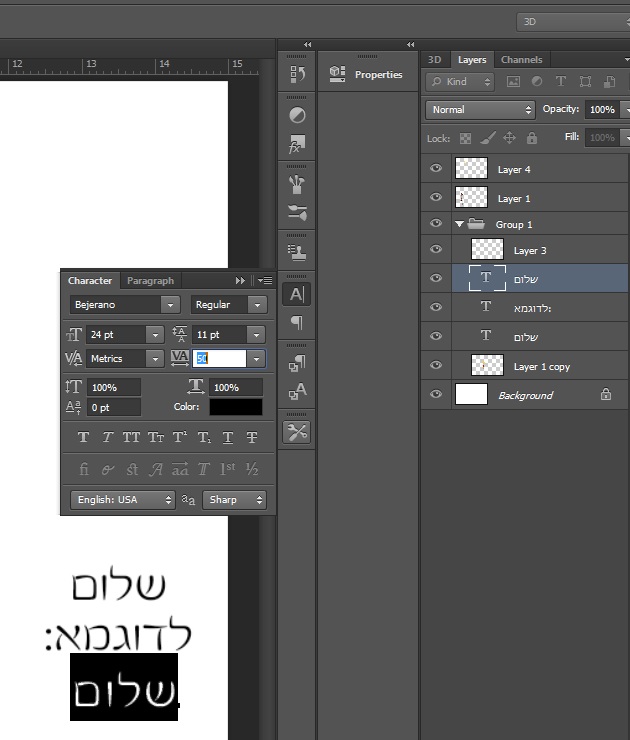The height and width of the screenshot is (740, 630).
Task: Open the Kind layer filter dropdown
Action: (460, 82)
